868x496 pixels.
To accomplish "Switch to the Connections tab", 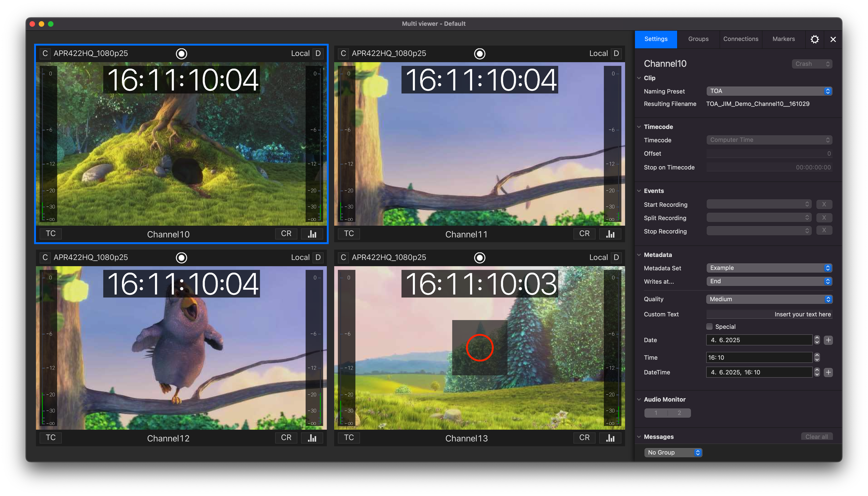I will click(741, 39).
